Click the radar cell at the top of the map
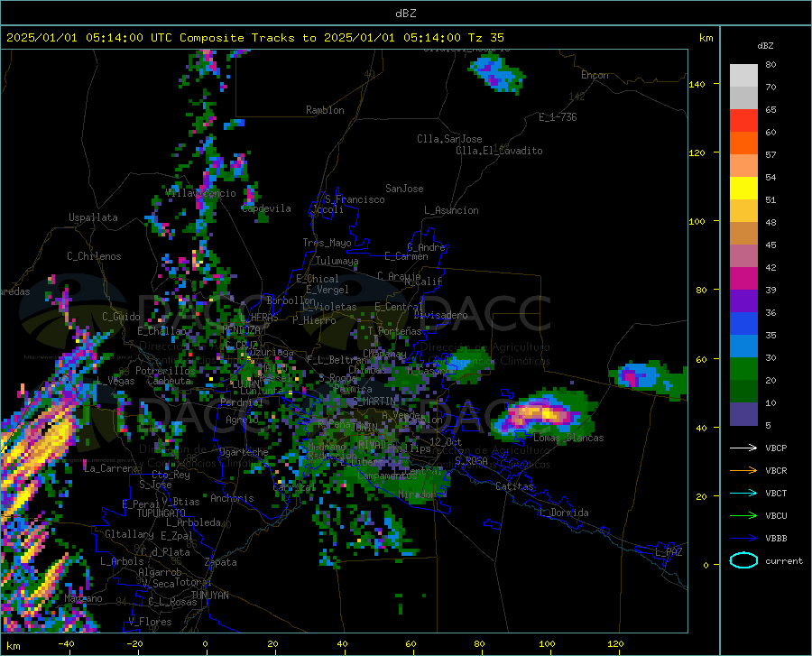Viewport: 812px width, 656px height. [x=496, y=73]
